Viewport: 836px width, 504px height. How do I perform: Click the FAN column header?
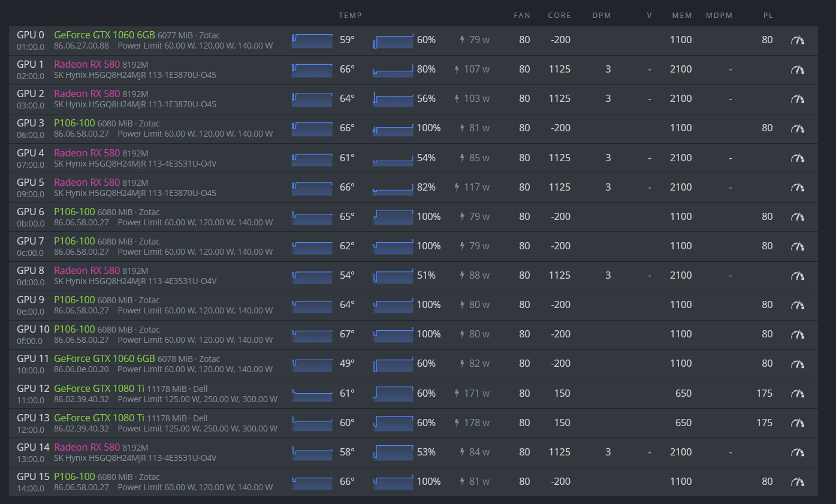(522, 16)
